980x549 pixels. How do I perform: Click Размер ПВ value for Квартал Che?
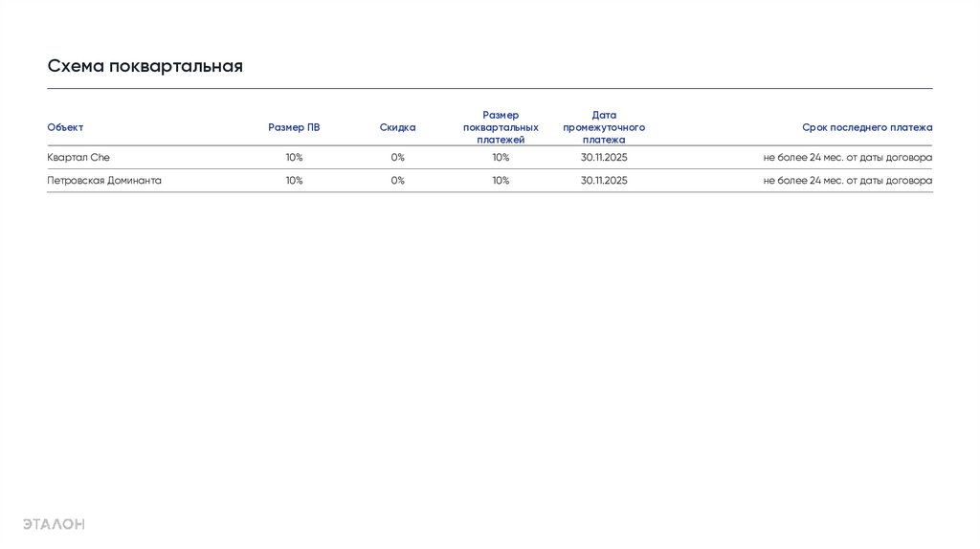pyautogui.click(x=294, y=157)
